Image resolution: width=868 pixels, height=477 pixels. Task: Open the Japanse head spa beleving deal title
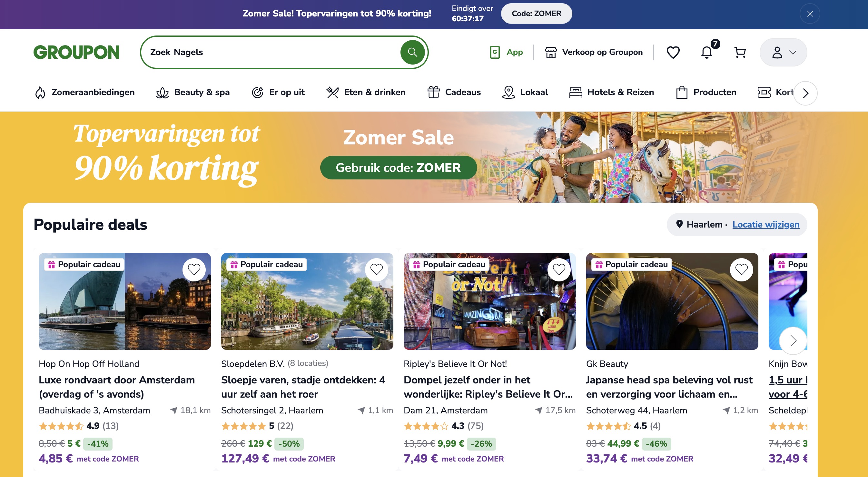click(x=669, y=387)
